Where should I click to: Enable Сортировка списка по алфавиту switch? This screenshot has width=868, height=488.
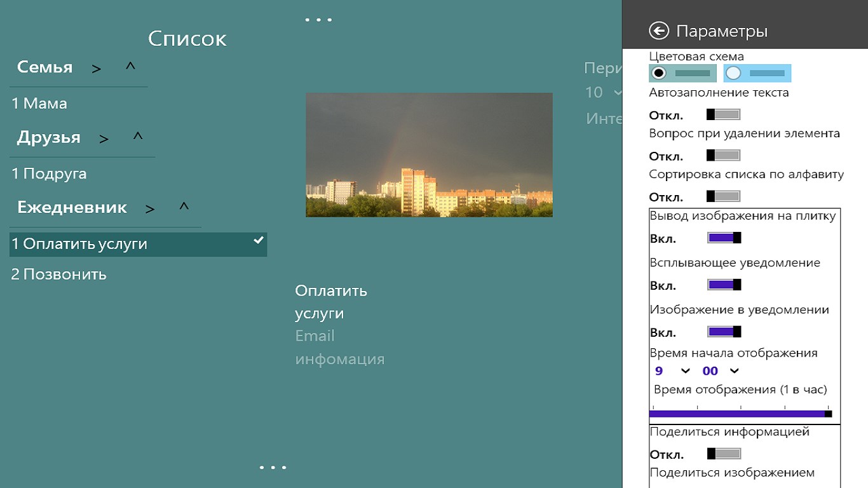tap(724, 196)
